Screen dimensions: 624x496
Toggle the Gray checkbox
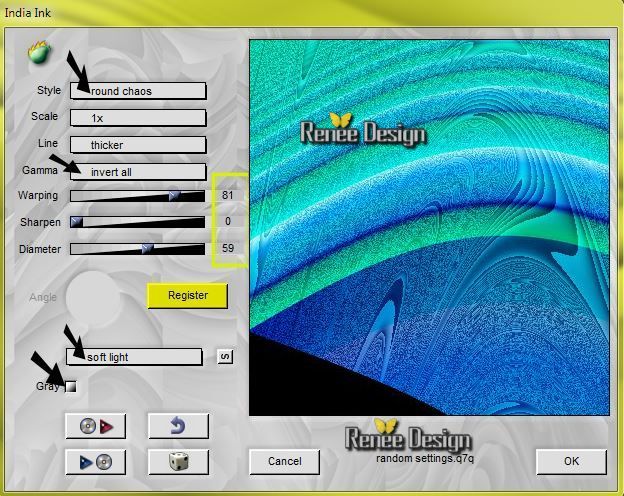tap(71, 387)
